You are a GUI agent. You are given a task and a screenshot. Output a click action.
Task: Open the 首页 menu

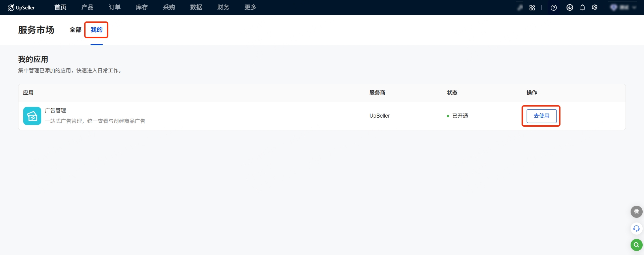[x=60, y=7]
